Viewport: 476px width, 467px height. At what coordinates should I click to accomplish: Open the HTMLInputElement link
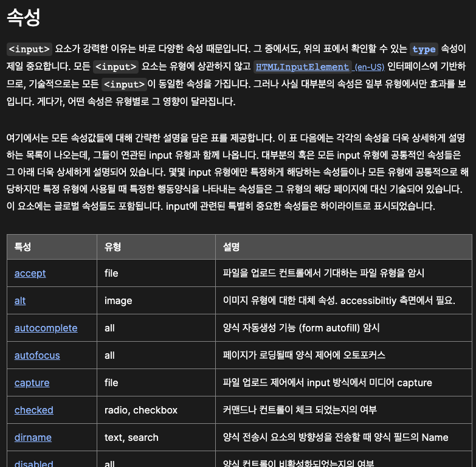302,67
